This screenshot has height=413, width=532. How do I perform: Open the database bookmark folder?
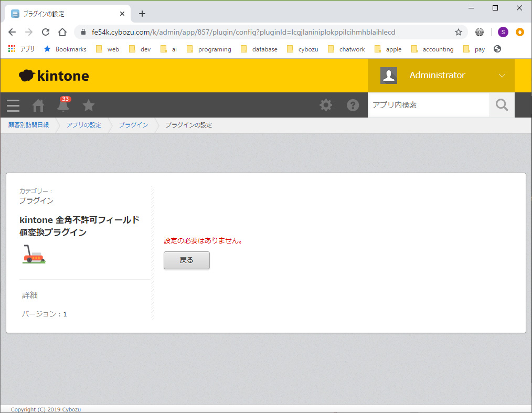(259, 49)
